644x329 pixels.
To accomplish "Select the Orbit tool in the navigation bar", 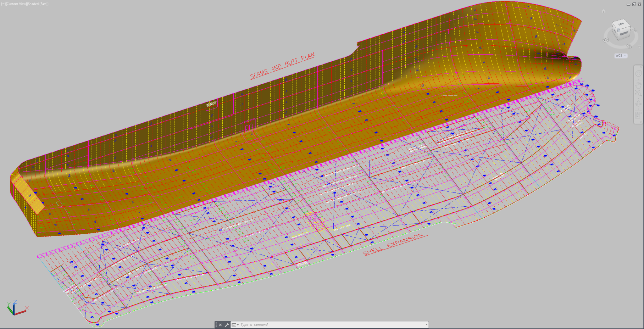I will pyautogui.click(x=639, y=103).
